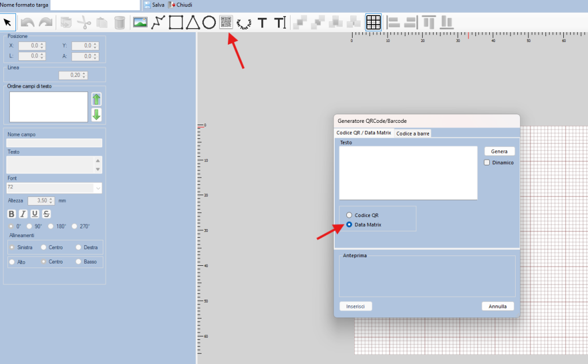The height and width of the screenshot is (364, 588).
Task: Select the Data Matrix radio button
Action: point(349,224)
